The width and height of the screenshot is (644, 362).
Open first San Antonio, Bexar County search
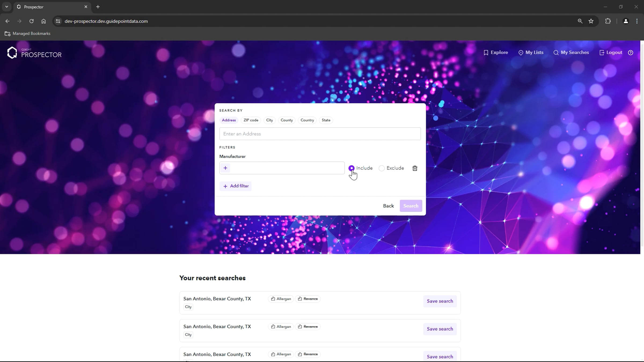coord(217,299)
